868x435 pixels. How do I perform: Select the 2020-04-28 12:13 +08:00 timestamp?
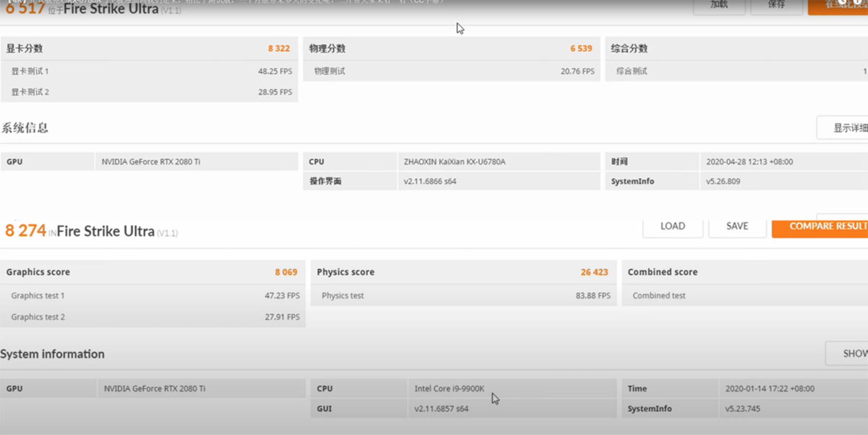750,161
